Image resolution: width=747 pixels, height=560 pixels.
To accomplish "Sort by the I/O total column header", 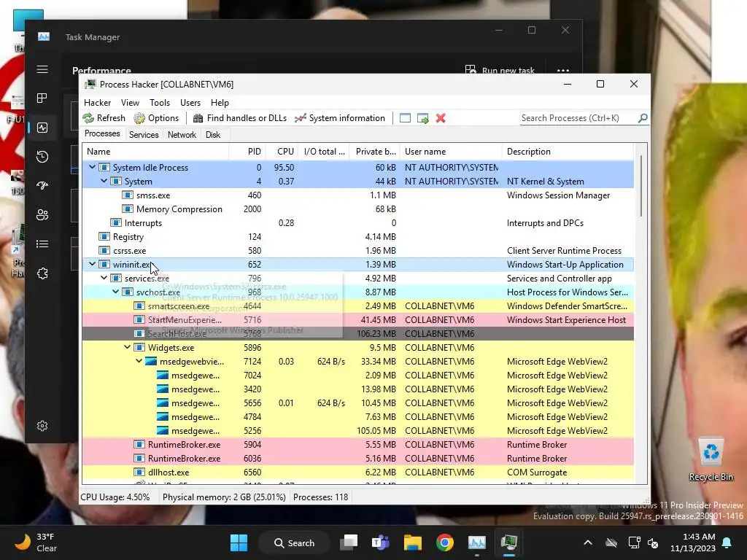I will 324,152.
